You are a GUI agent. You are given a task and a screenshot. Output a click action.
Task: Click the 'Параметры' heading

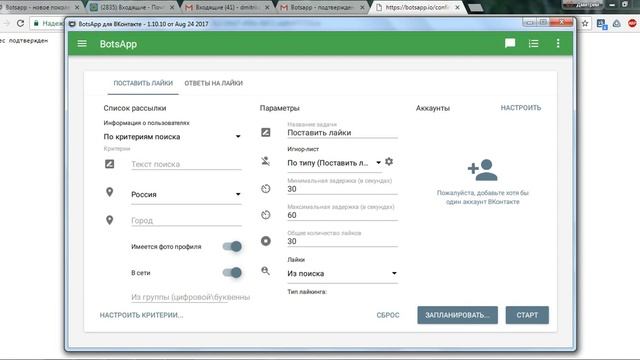pos(280,108)
